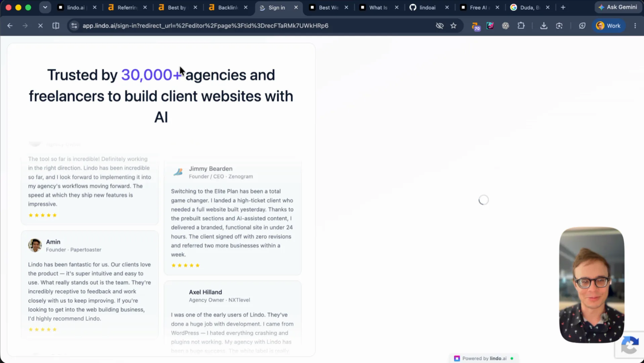
Task: Open the Downloads icon in toolbar
Action: (544, 26)
